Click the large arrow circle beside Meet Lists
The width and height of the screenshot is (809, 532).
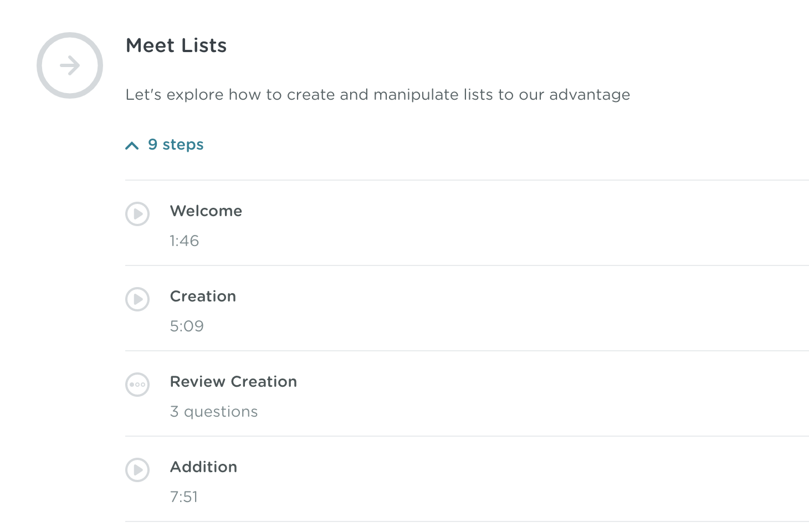point(70,65)
